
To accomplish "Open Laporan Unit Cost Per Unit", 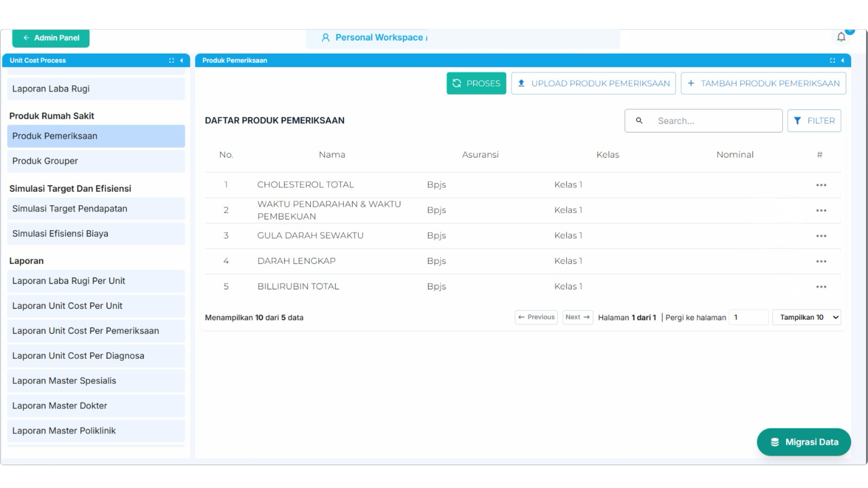I will pyautogui.click(x=96, y=306).
